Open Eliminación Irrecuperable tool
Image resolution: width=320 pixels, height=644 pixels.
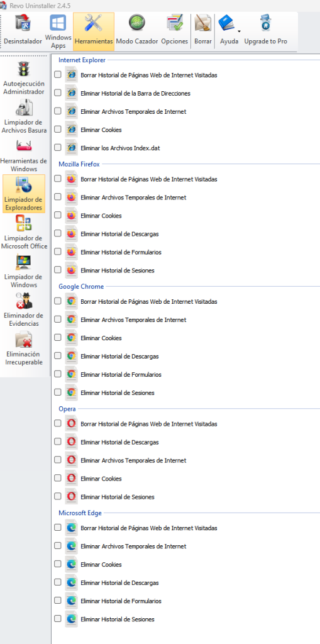pos(23,348)
